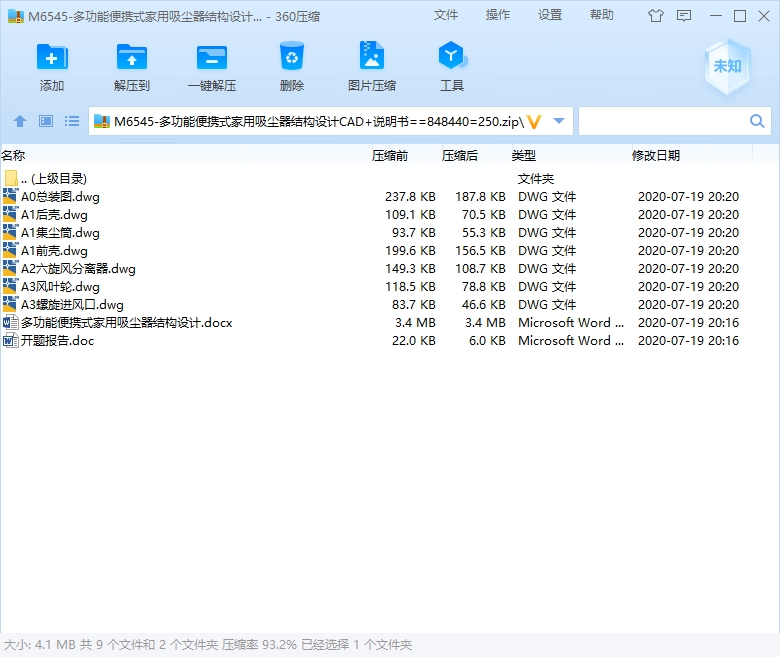Image resolution: width=780 pixels, height=657 pixels.
Task: Go up one level with arrow icon
Action: (x=20, y=121)
